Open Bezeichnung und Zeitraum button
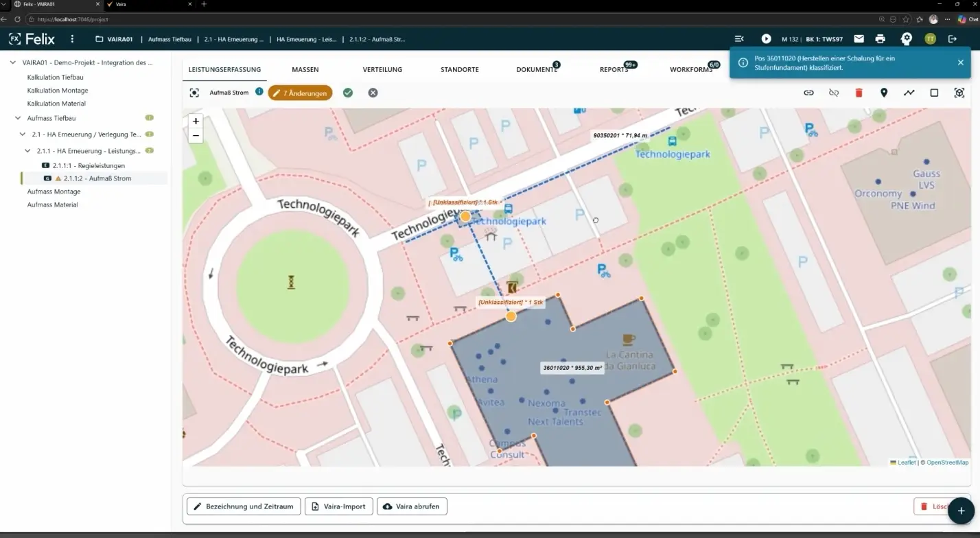The height and width of the screenshot is (538, 980). (x=244, y=506)
